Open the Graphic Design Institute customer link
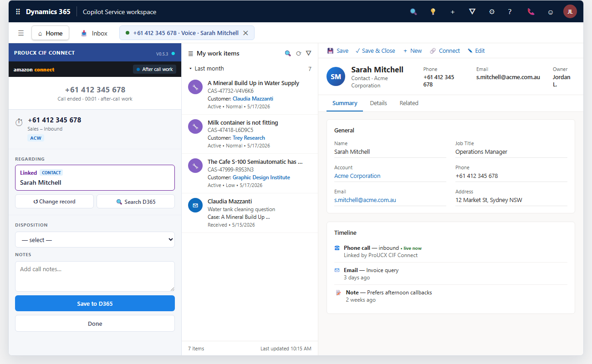 click(261, 177)
